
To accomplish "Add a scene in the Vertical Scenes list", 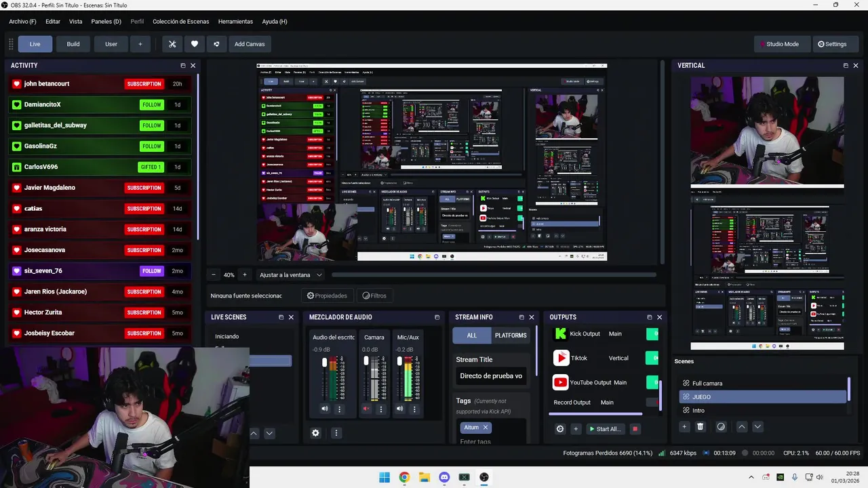I will coord(684,426).
